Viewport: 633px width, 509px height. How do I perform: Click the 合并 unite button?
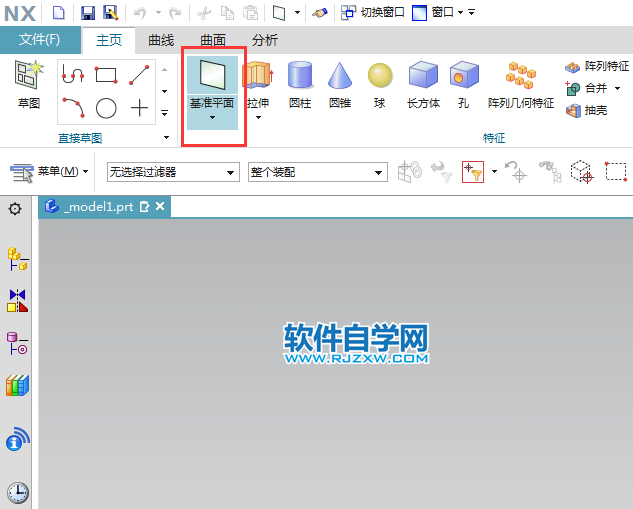pyautogui.click(x=587, y=88)
